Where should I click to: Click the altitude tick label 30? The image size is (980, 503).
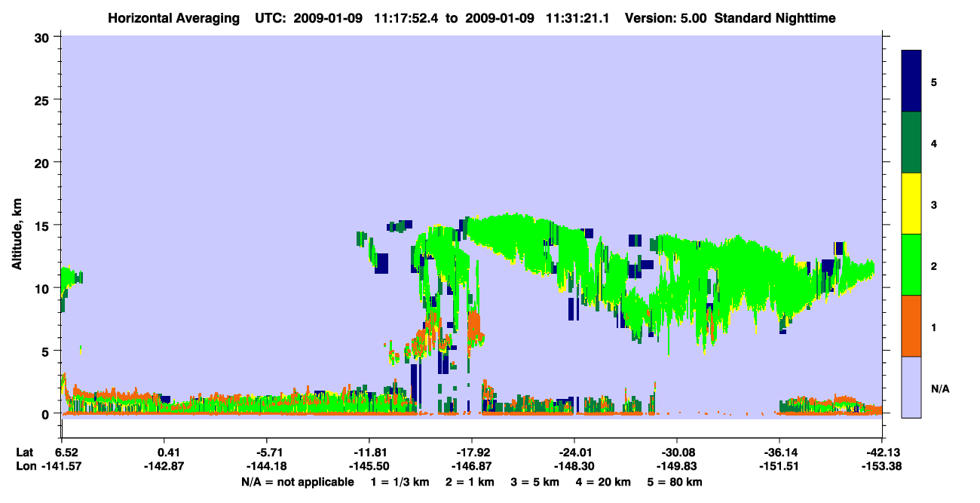(x=44, y=37)
